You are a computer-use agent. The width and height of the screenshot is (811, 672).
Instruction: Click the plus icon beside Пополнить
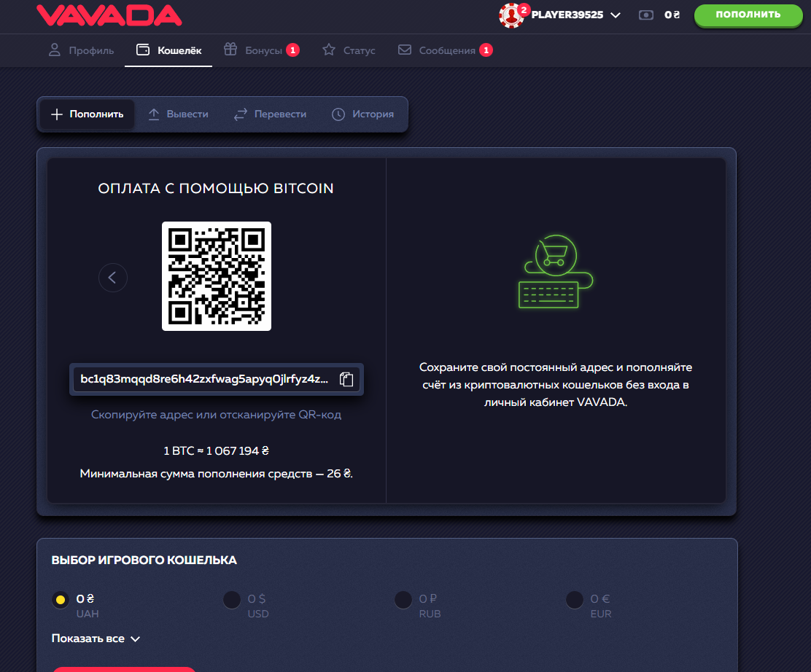(57, 114)
